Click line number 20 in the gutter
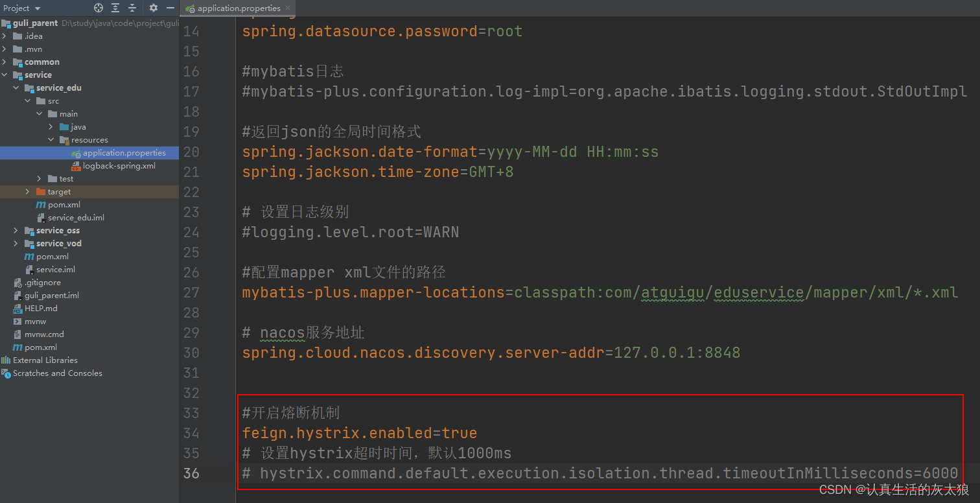Screen dimensions: 980x503 click(191, 152)
